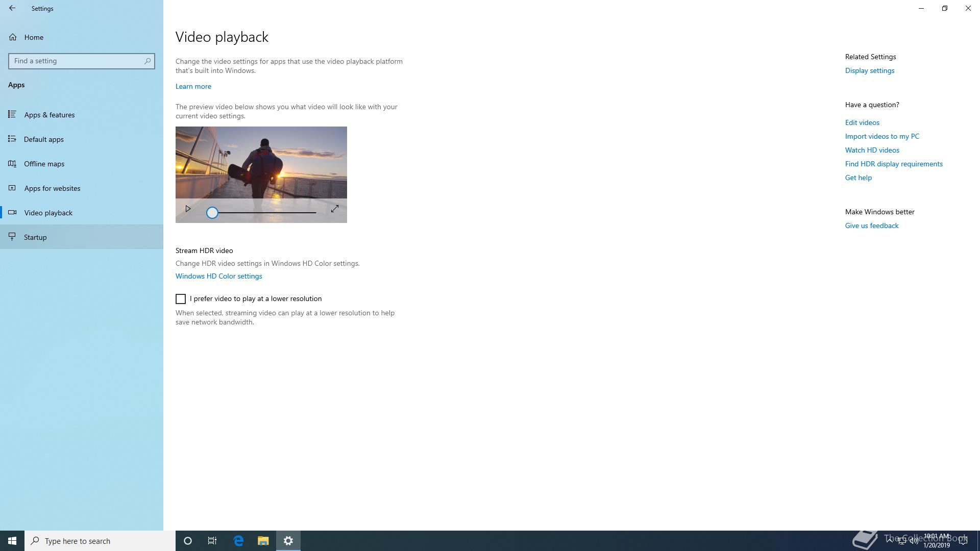The height and width of the screenshot is (551, 980).
Task: Click the Learn more link
Action: pos(193,86)
